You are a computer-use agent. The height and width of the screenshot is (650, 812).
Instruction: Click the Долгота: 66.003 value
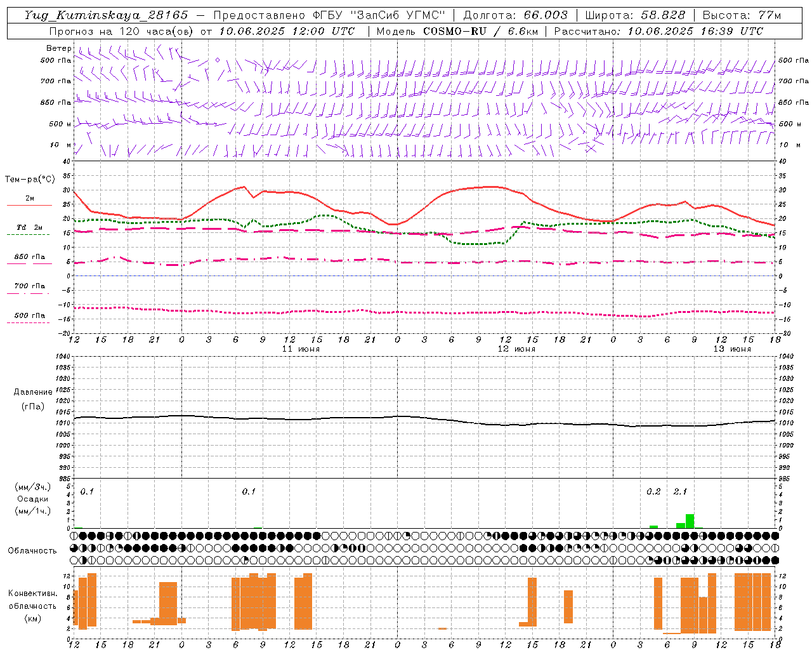click(515, 15)
